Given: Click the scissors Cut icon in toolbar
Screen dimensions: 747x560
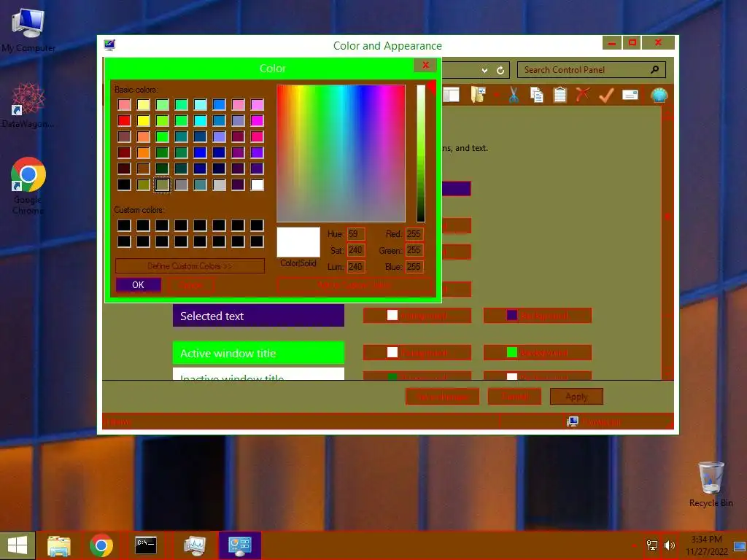Looking at the screenshot, I should pos(513,95).
